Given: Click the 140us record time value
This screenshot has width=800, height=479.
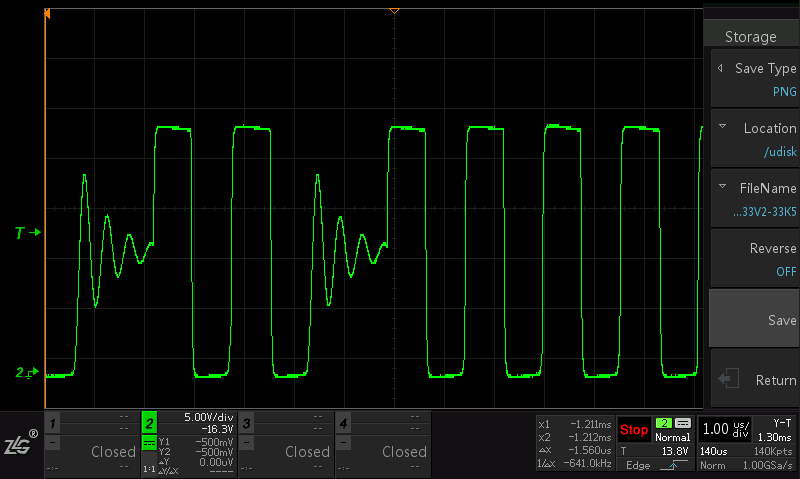Looking at the screenshot, I should 713,451.
